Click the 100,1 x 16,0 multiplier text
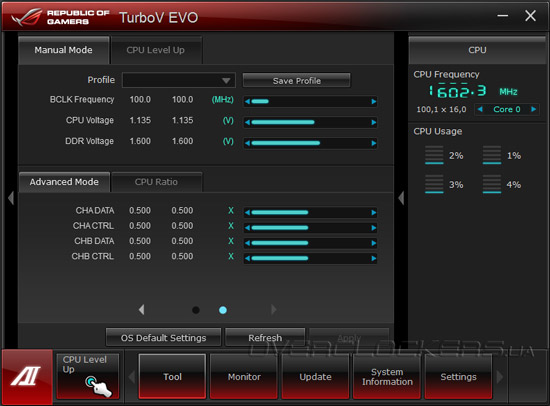Viewport: 550px width, 406px height. click(x=441, y=109)
